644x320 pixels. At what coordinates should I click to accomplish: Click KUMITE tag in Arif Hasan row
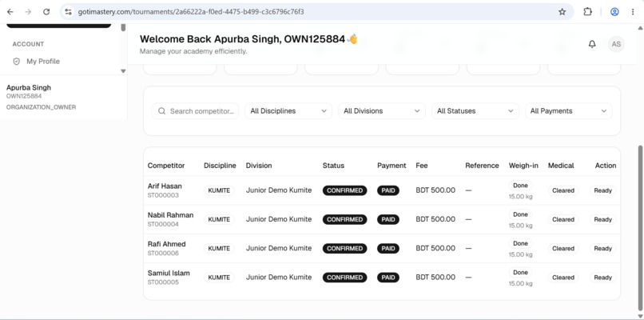coord(219,190)
